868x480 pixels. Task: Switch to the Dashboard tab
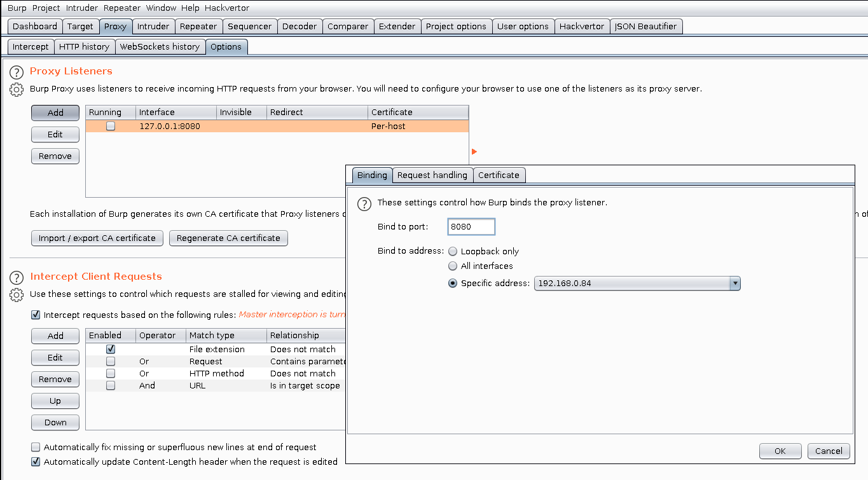(35, 26)
